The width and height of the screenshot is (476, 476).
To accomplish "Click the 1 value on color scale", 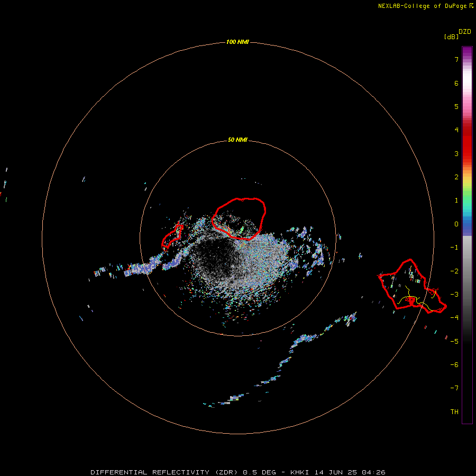I will coord(456,200).
